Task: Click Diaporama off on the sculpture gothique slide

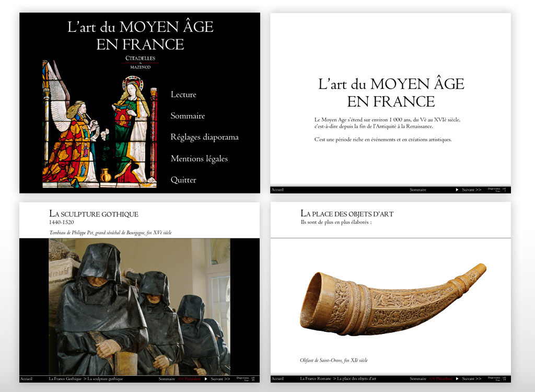Action: point(246,379)
